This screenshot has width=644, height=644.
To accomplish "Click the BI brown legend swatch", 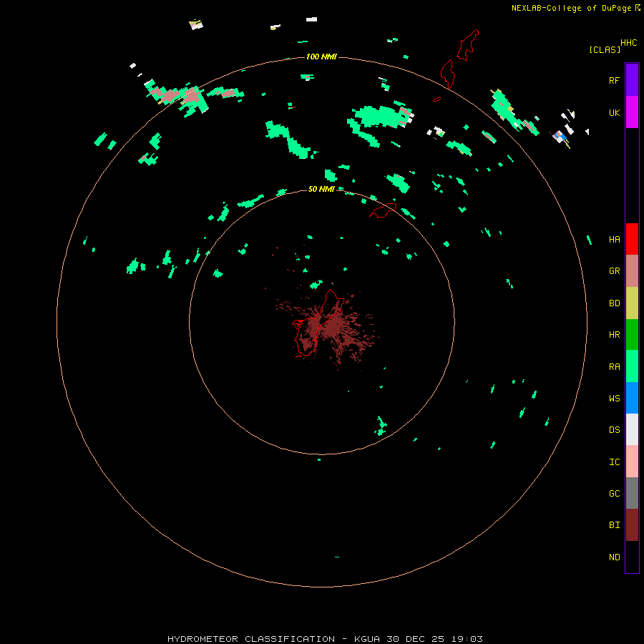I will point(632,525).
